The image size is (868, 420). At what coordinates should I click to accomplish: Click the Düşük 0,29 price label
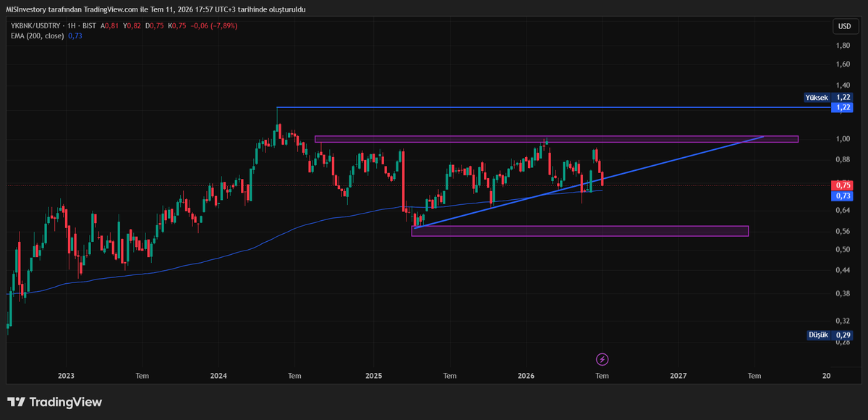pos(830,335)
